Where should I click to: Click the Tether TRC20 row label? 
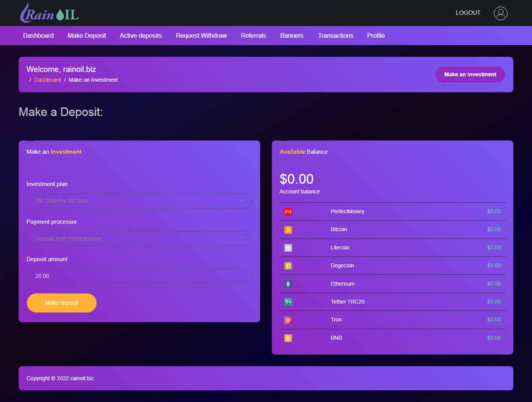pyautogui.click(x=348, y=302)
